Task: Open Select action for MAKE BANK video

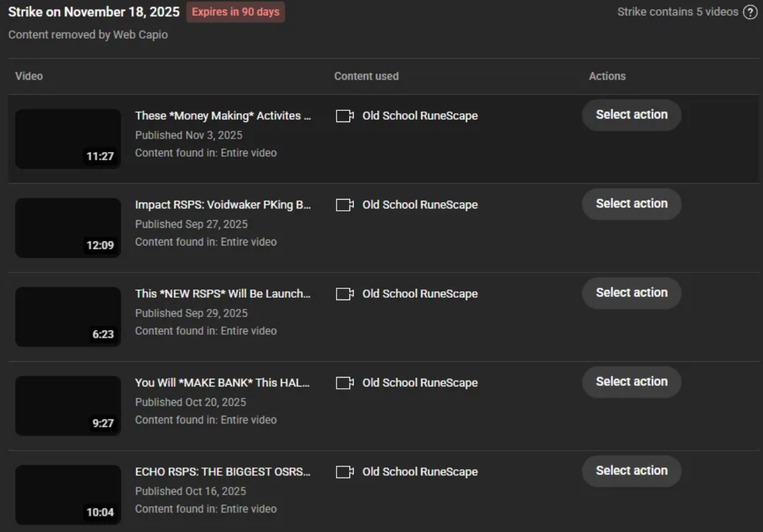Action: [x=631, y=382]
